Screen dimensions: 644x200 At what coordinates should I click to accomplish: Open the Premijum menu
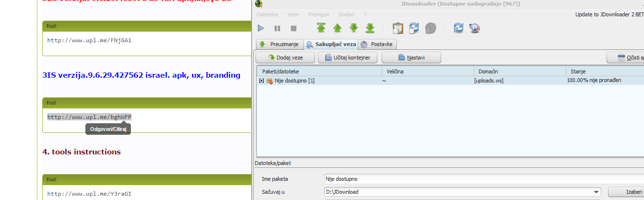(319, 14)
